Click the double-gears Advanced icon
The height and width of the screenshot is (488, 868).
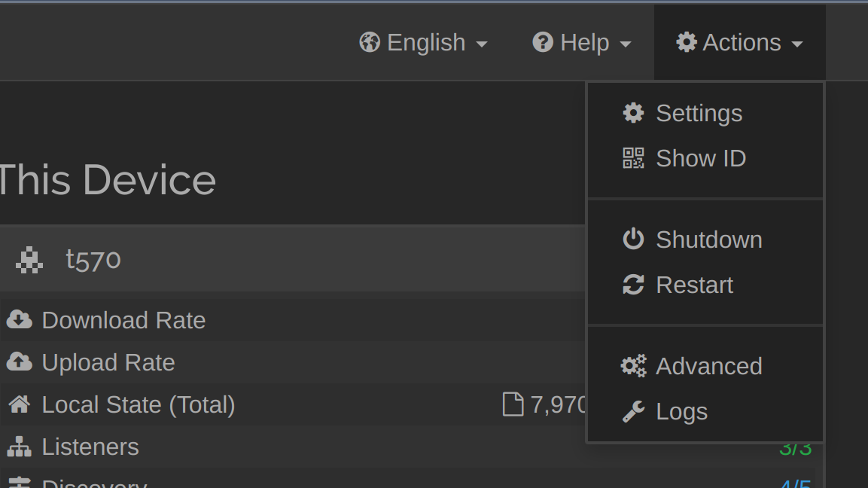click(633, 366)
